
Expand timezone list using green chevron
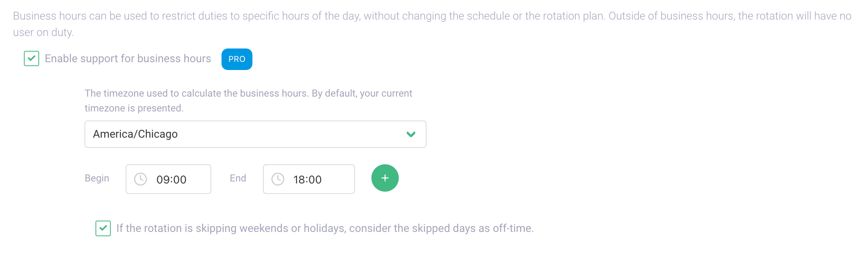point(411,134)
